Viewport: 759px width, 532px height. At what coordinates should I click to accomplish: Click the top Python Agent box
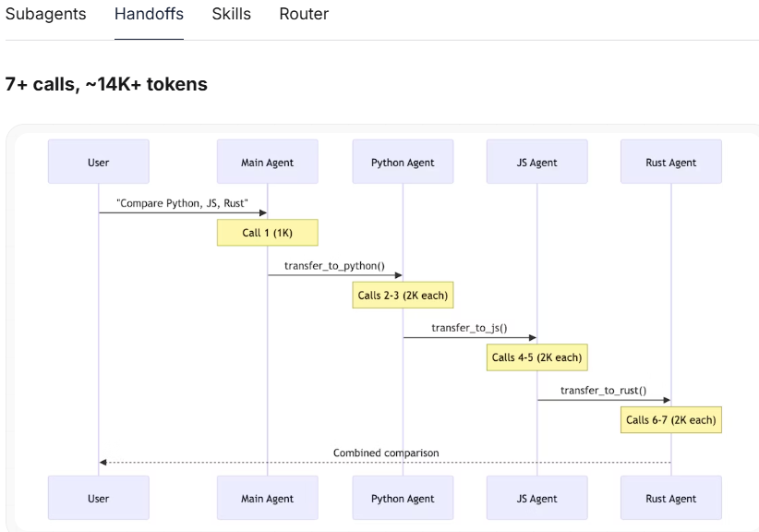(x=403, y=162)
